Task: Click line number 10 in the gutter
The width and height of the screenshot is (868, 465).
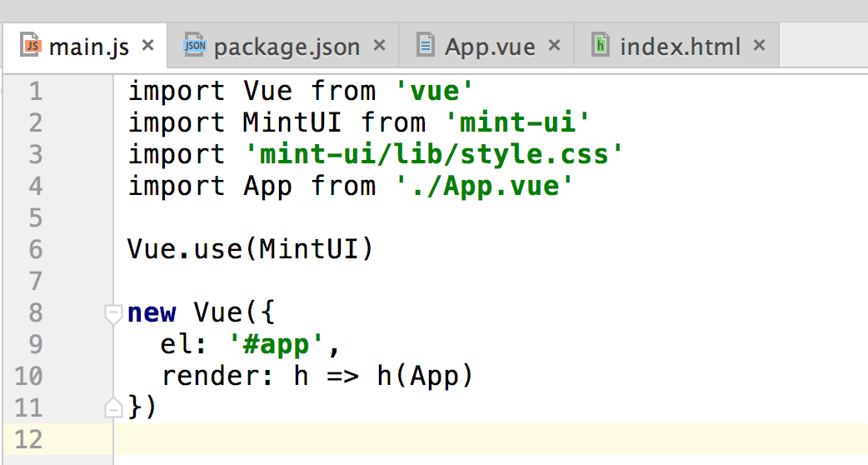Action: point(29,377)
